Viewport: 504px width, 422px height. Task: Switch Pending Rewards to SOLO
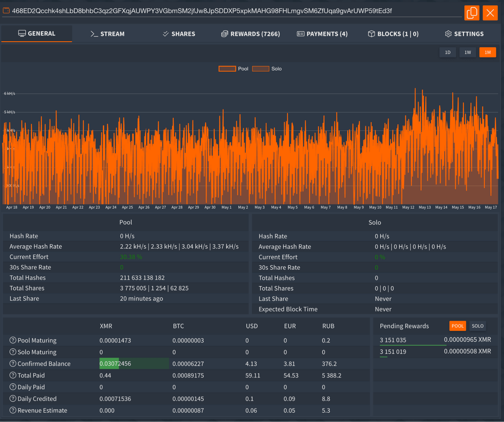point(477,326)
